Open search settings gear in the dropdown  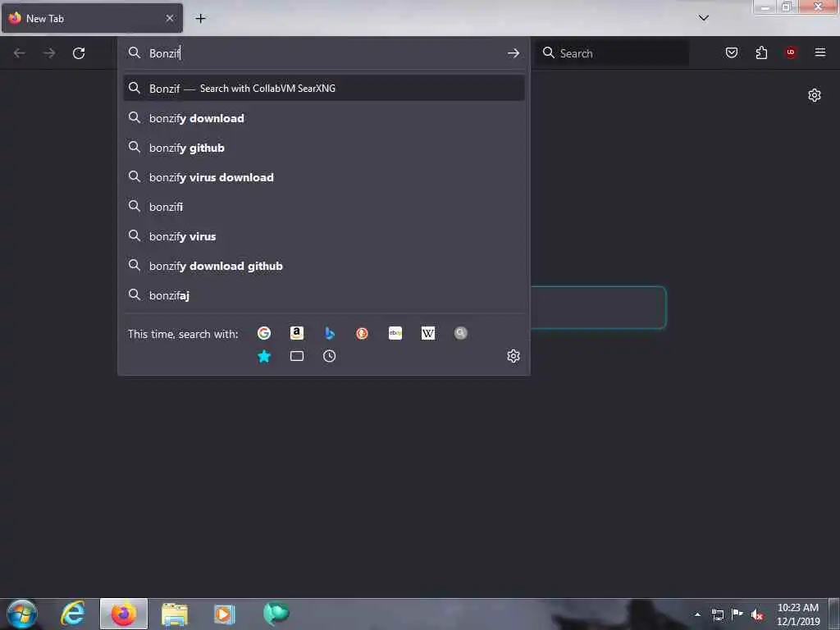tap(514, 356)
